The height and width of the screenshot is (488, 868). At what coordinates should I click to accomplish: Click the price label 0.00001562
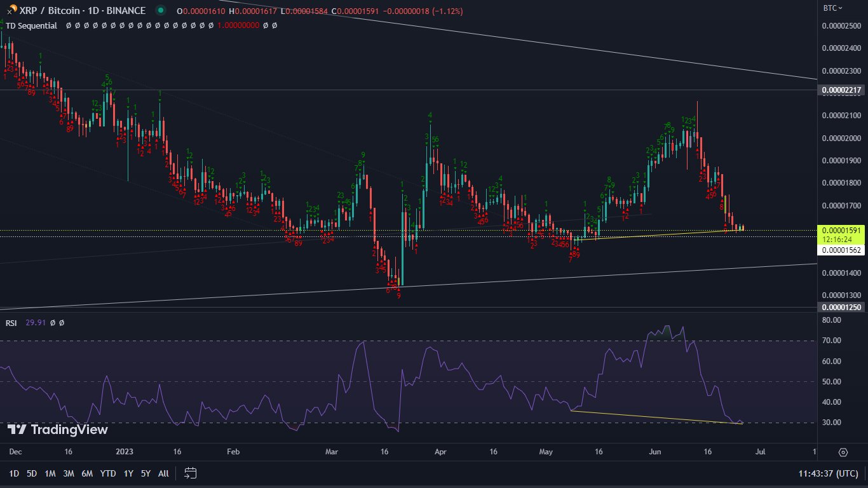841,250
